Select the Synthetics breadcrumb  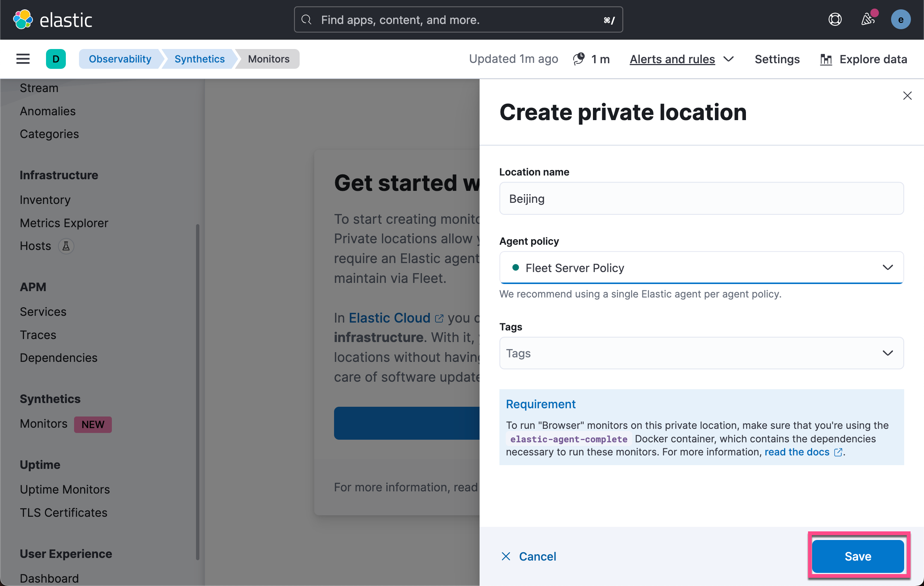click(x=199, y=59)
